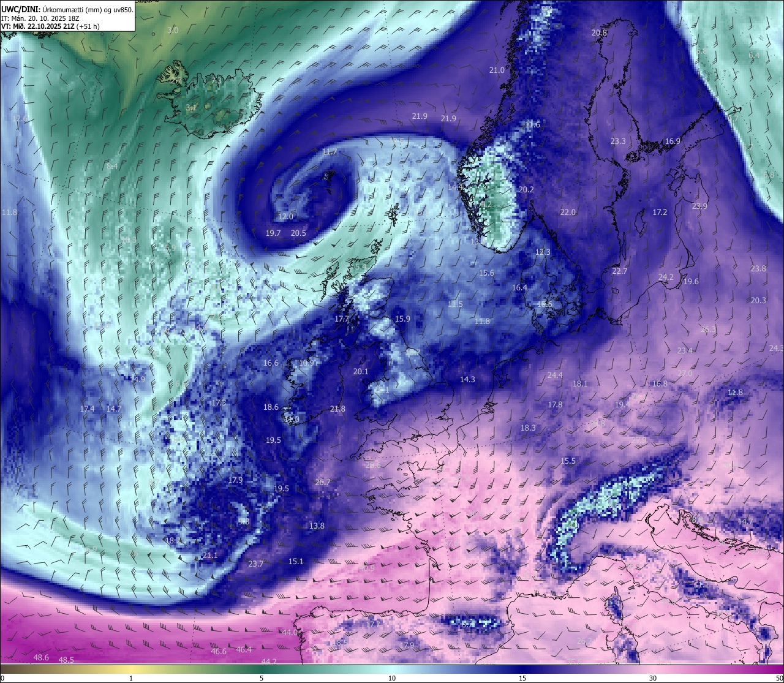Image resolution: width=784 pixels, height=683 pixels.
Task: Click the map value 19.6 east of the Baltic
Action: 691,281
